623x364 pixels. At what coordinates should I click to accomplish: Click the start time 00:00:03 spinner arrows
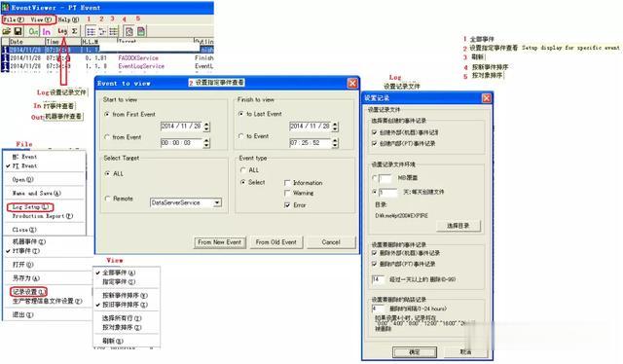206,143
